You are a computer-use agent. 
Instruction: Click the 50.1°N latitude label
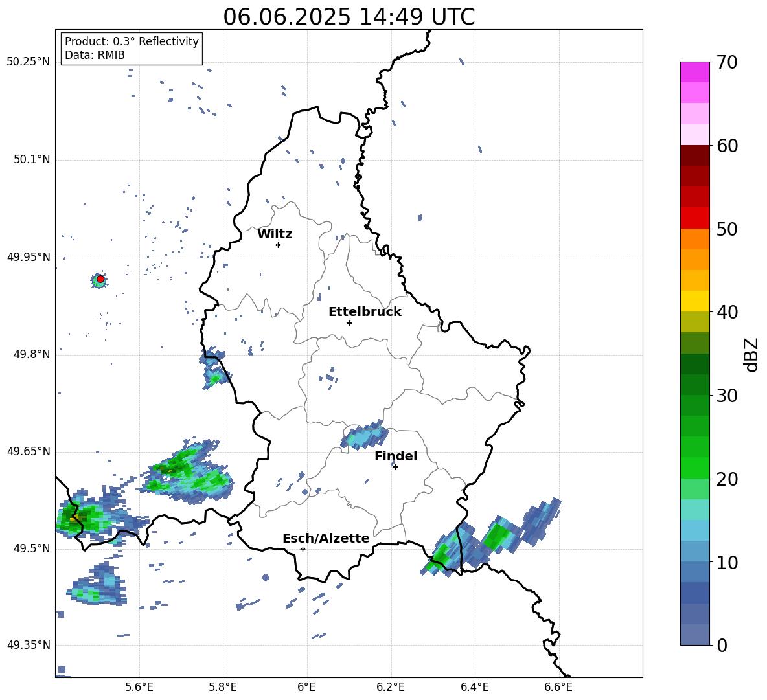click(x=32, y=160)
